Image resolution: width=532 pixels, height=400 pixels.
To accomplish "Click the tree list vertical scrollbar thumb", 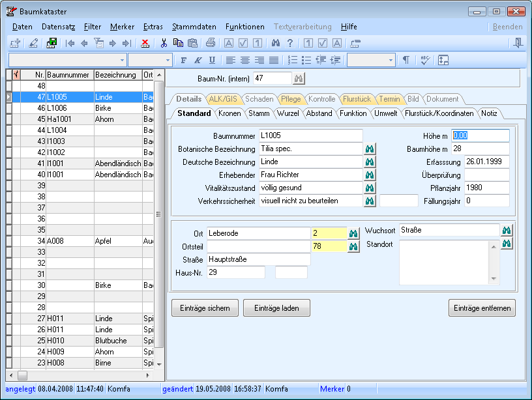I will tap(159, 214).
